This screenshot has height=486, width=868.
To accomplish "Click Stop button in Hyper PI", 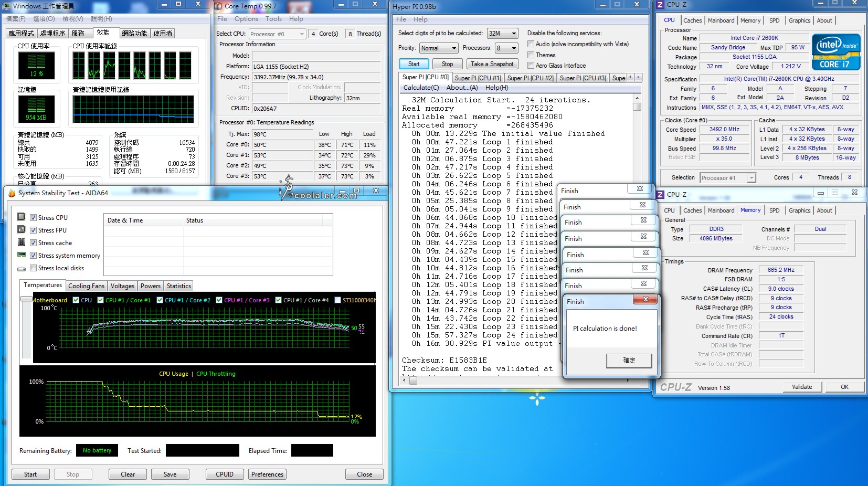I will coord(447,64).
